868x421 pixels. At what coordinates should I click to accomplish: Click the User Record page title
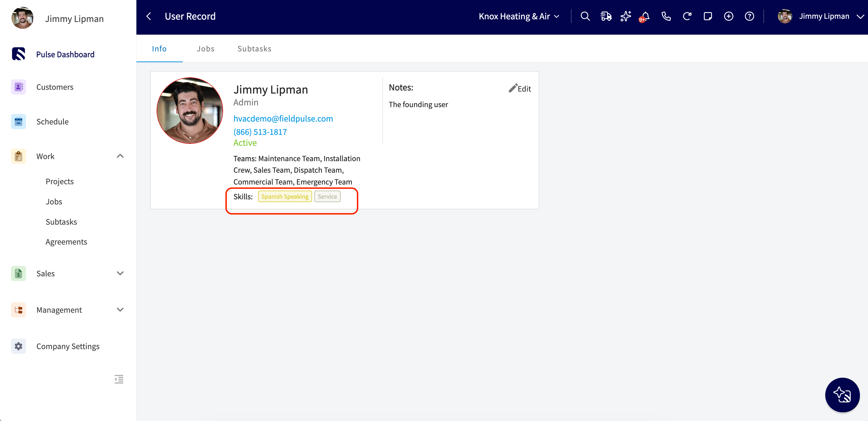tap(190, 16)
